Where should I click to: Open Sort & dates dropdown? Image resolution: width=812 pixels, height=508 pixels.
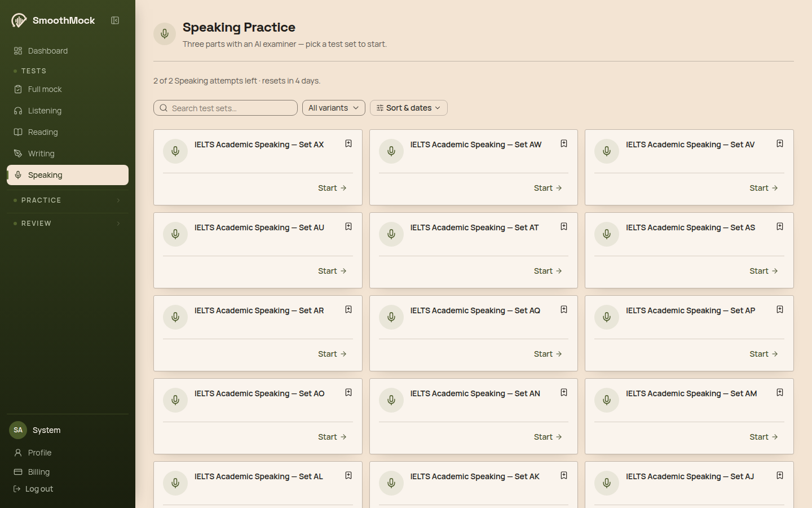pos(409,108)
